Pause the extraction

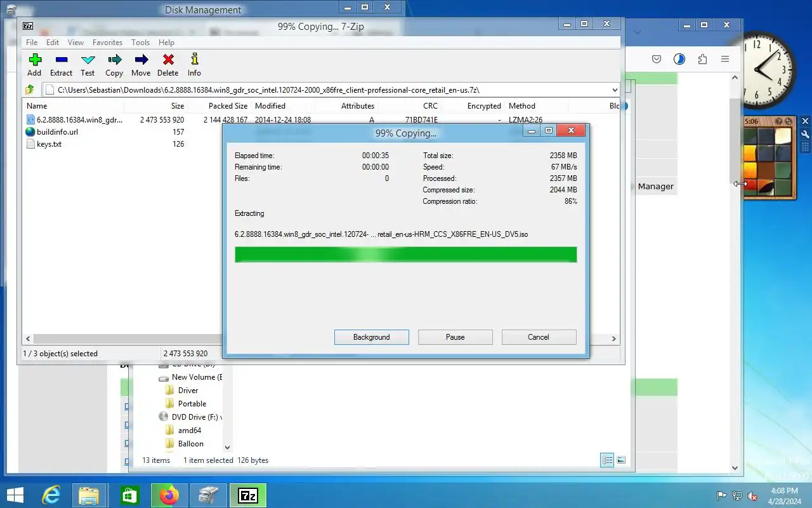point(455,337)
